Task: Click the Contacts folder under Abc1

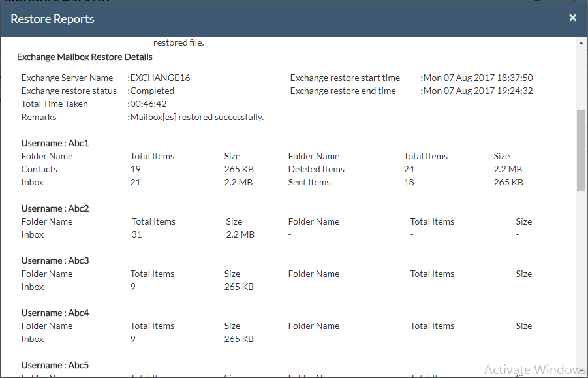Action: tap(39, 169)
